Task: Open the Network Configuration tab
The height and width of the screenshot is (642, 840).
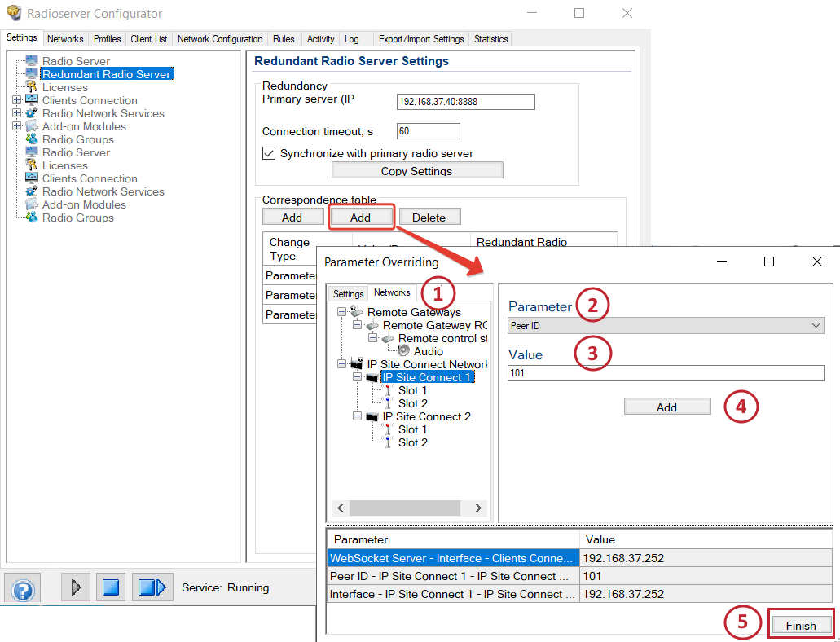Action: pos(220,39)
